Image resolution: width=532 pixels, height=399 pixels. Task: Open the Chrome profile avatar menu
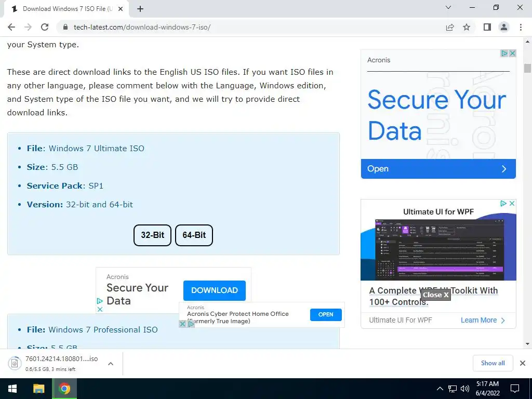coord(504,27)
